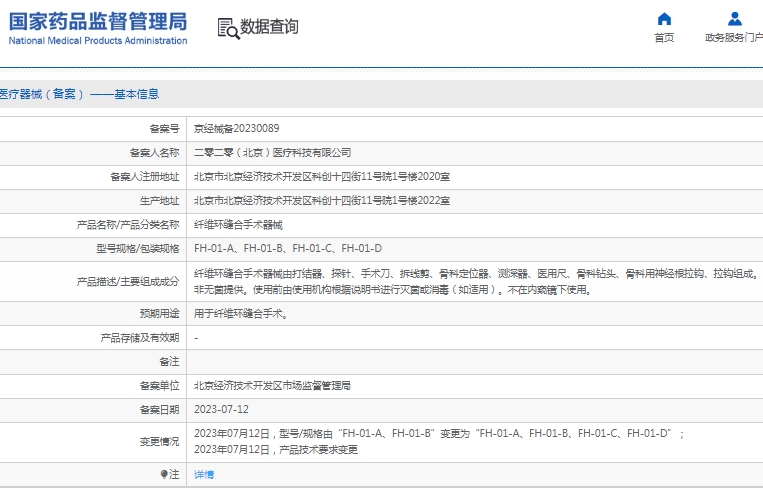Select 北京经济技术开发区市场监督管理局
The height and width of the screenshot is (490, 763).
(272, 386)
